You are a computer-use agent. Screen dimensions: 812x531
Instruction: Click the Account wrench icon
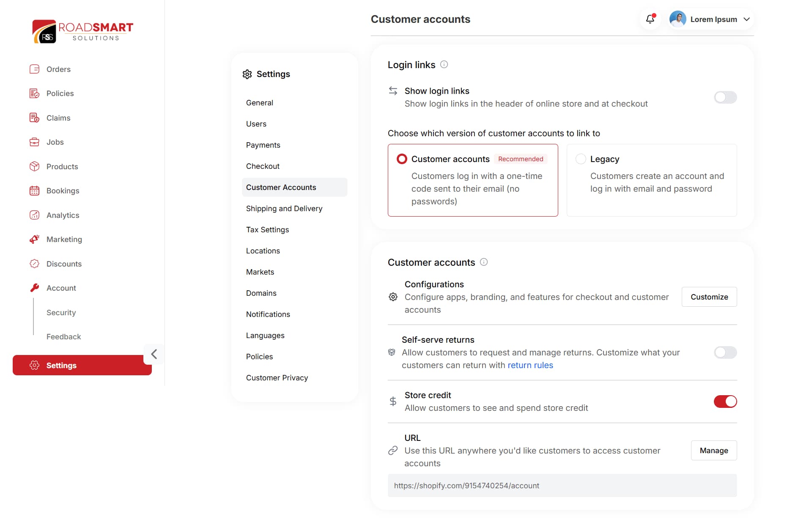point(34,288)
